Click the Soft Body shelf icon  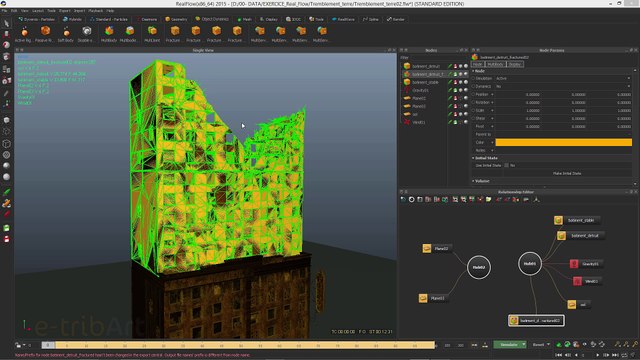click(x=66, y=32)
